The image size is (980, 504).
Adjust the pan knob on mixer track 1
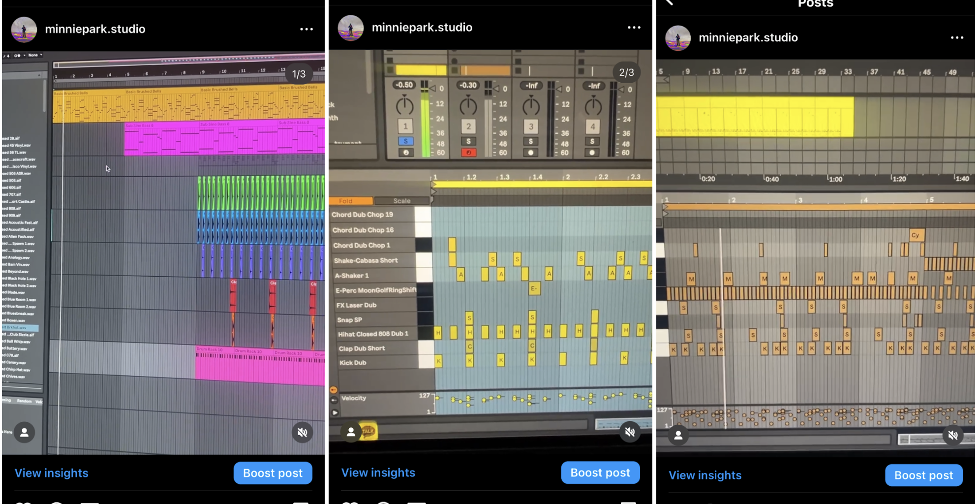click(x=405, y=105)
